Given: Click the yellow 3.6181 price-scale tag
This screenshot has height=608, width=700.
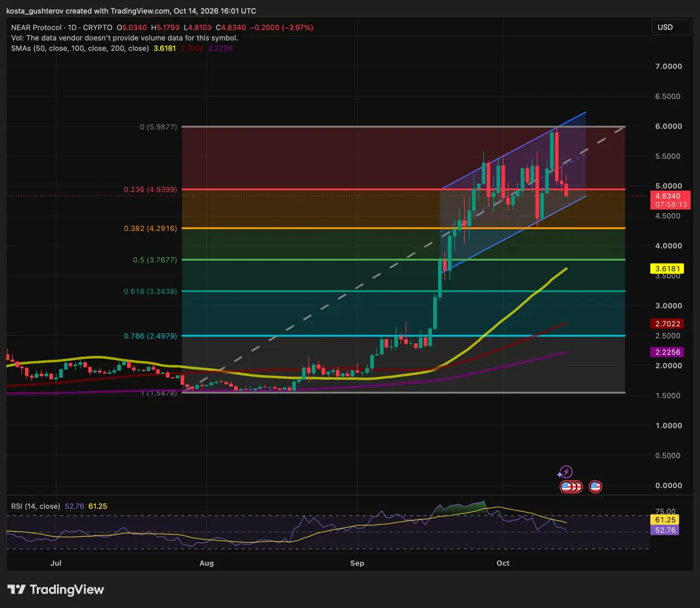Looking at the screenshot, I should (x=667, y=269).
